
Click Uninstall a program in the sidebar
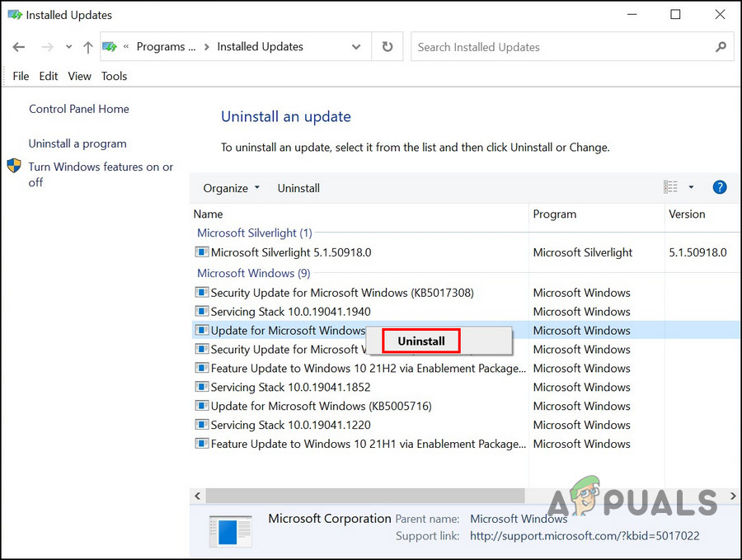tap(77, 144)
